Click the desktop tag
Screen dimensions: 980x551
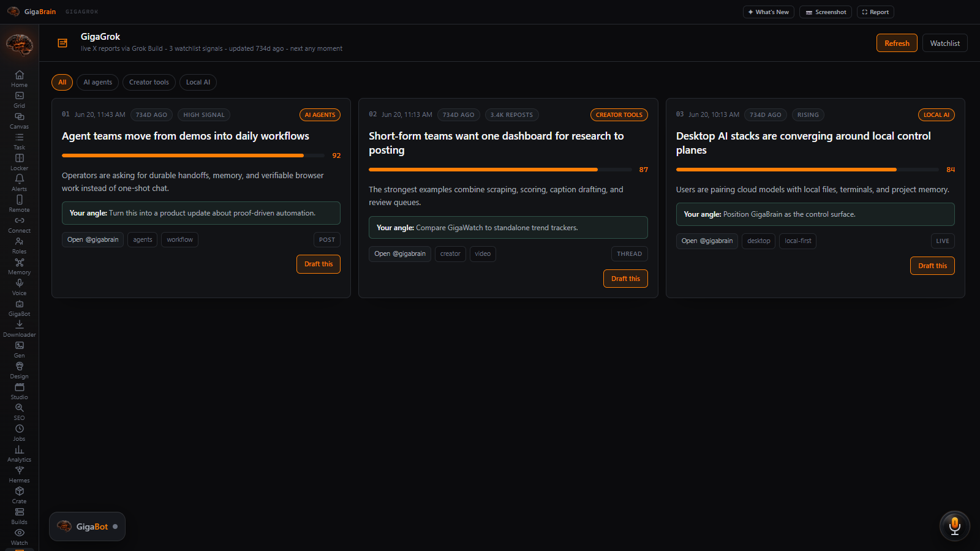point(759,241)
